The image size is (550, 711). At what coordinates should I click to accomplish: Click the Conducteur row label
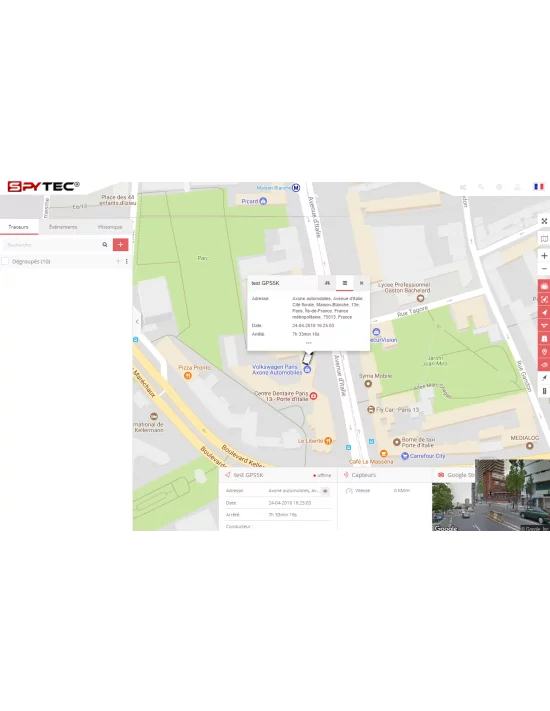[239, 526]
